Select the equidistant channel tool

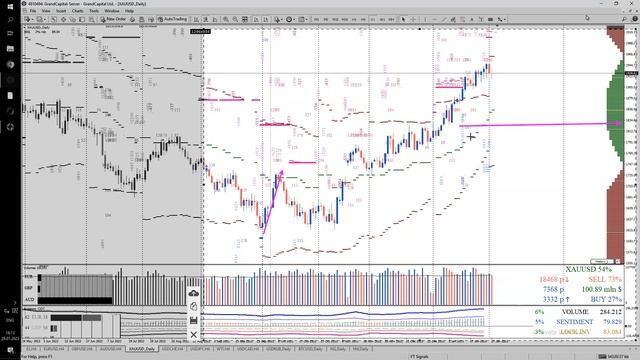coord(453,19)
